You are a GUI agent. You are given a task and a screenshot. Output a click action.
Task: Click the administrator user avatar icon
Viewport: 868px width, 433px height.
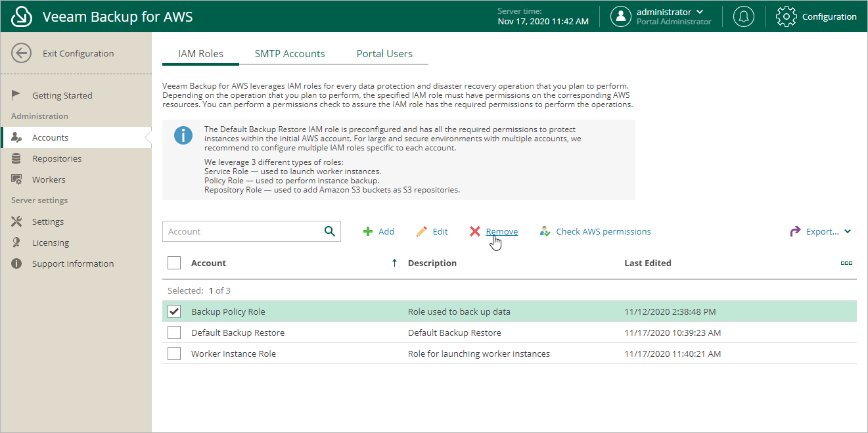(621, 16)
